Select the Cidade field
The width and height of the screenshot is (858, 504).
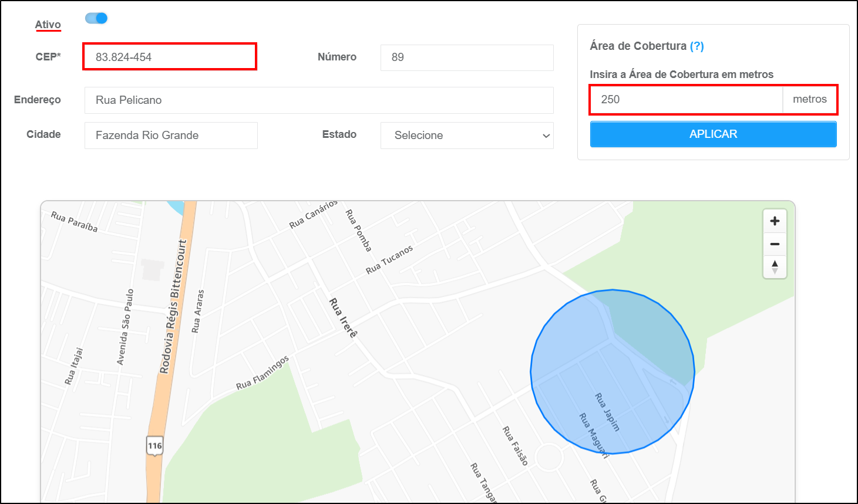click(x=171, y=136)
